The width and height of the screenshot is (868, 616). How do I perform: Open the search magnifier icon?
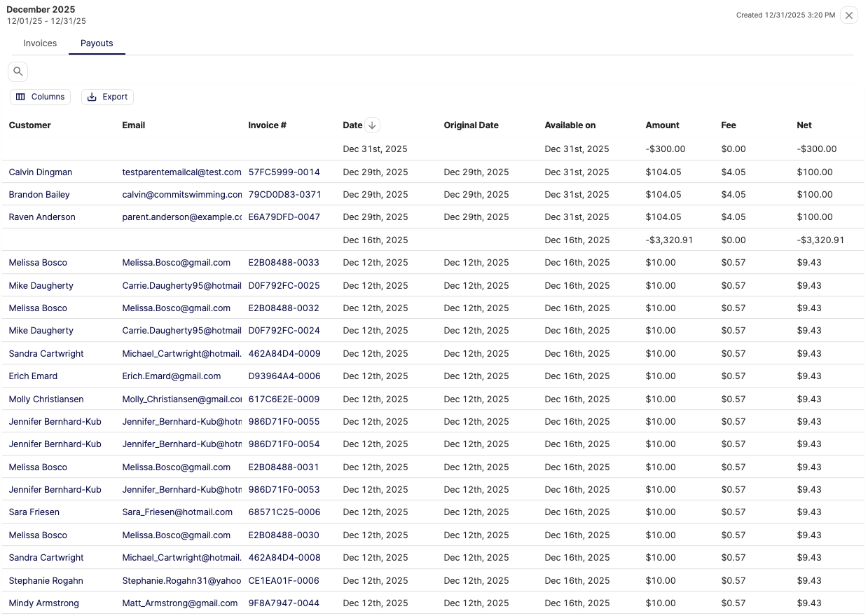(18, 71)
